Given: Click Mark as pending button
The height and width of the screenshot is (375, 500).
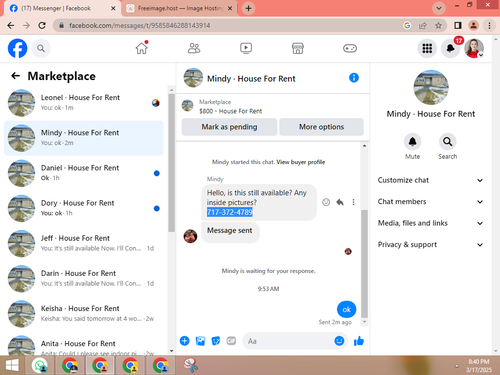Looking at the screenshot, I should [229, 127].
